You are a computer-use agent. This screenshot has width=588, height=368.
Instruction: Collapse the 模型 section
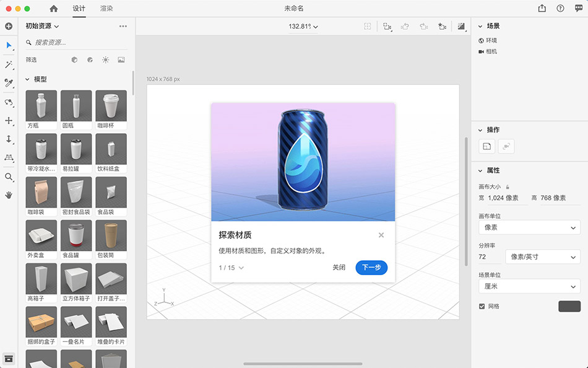click(x=27, y=79)
